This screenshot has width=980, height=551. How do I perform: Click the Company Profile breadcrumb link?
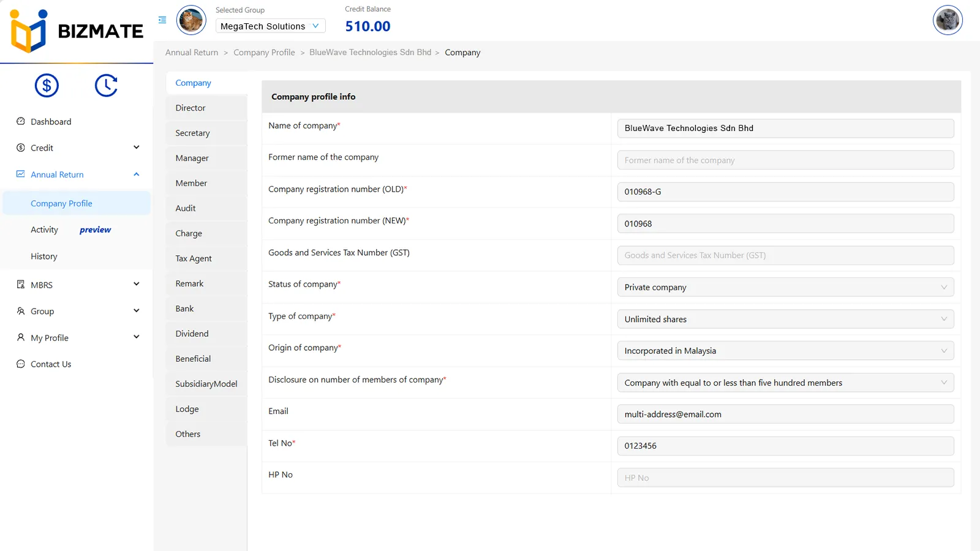[x=264, y=53]
